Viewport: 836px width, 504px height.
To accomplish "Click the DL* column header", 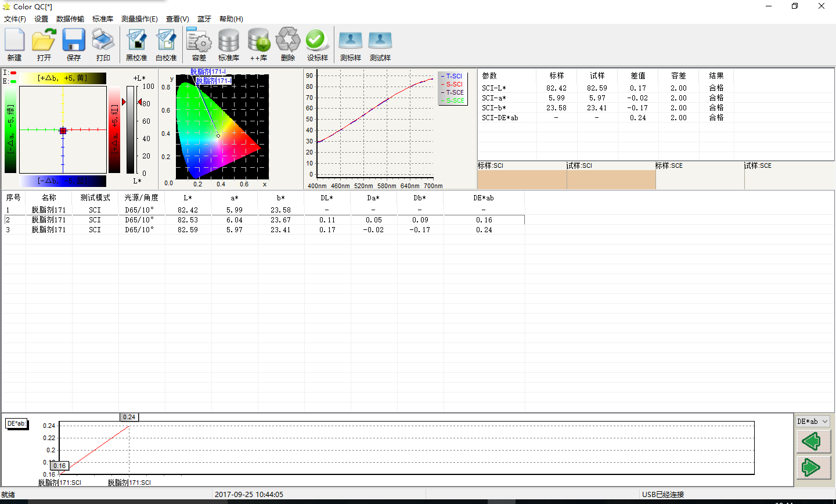I will coord(327,198).
